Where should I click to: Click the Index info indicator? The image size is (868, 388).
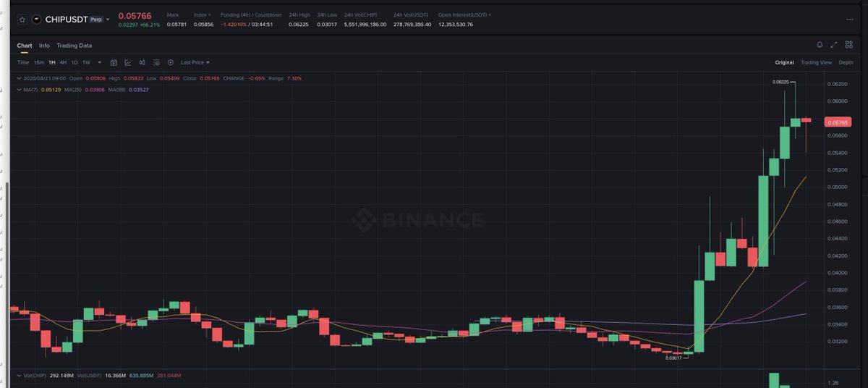[x=210, y=14]
